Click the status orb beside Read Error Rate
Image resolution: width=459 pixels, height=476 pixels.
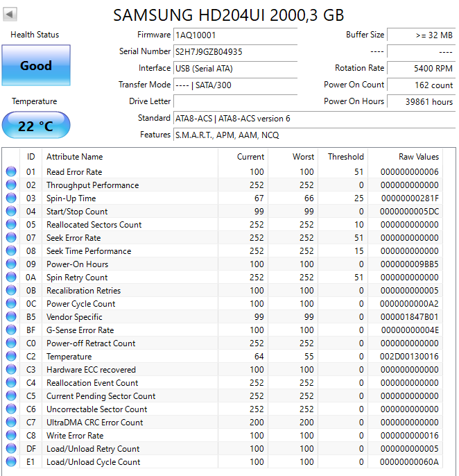pyautogui.click(x=11, y=172)
